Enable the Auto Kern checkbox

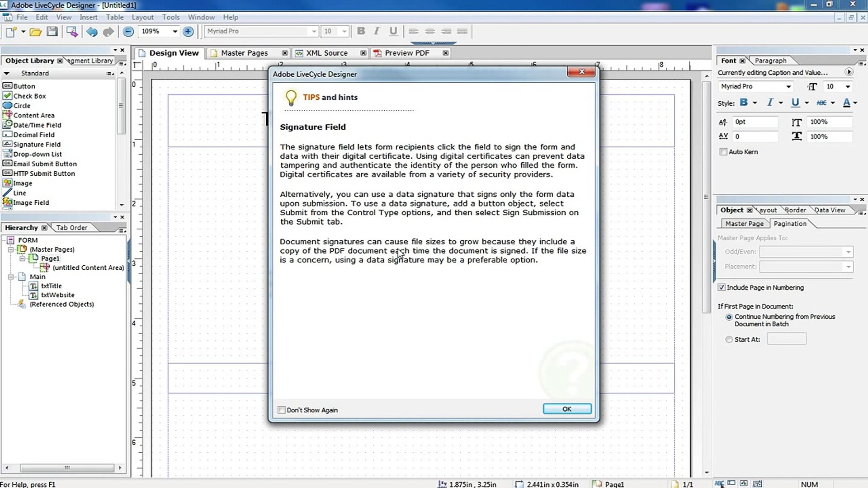(723, 152)
